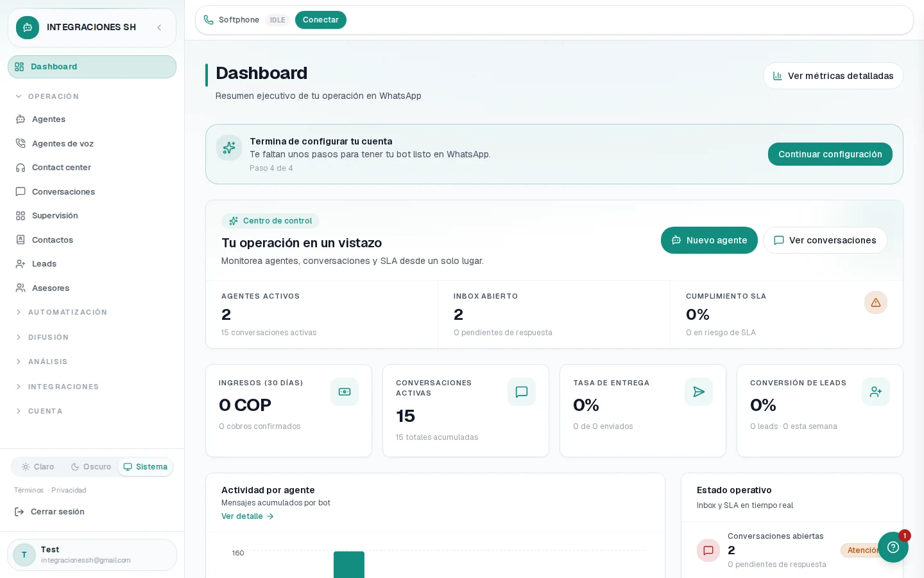The image size is (924, 578).
Task: Click the Centro de control tag
Action: click(x=270, y=221)
